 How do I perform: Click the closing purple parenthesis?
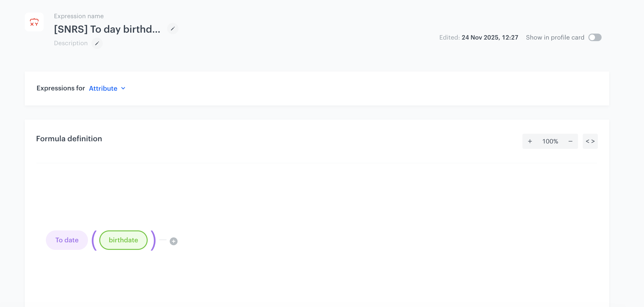point(153,240)
